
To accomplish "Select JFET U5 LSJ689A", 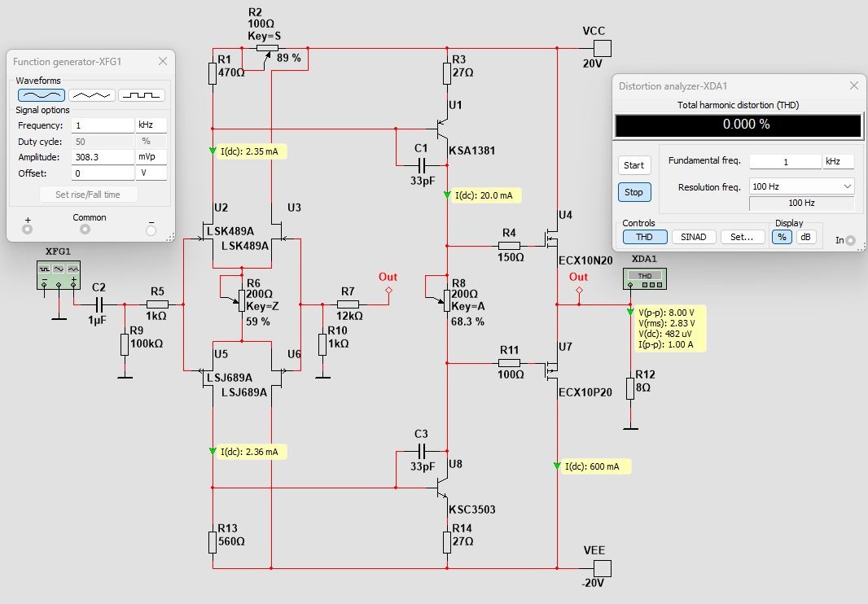I will click(x=207, y=370).
